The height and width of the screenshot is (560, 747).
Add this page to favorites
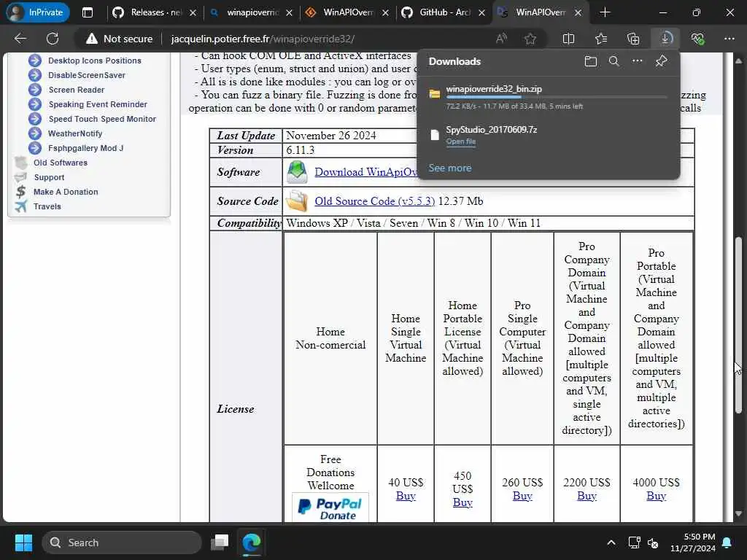tap(530, 39)
